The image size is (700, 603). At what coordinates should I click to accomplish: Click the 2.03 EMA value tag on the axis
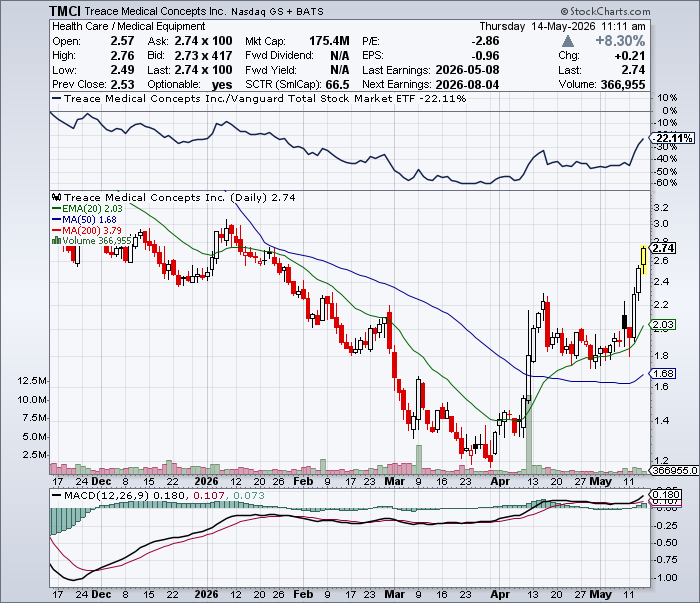click(664, 324)
